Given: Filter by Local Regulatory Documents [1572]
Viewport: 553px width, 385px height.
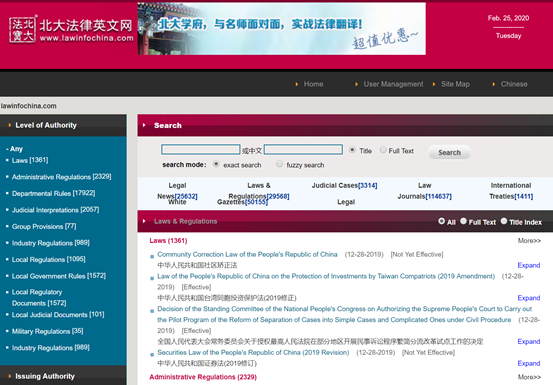Looking at the screenshot, I should point(39,298).
